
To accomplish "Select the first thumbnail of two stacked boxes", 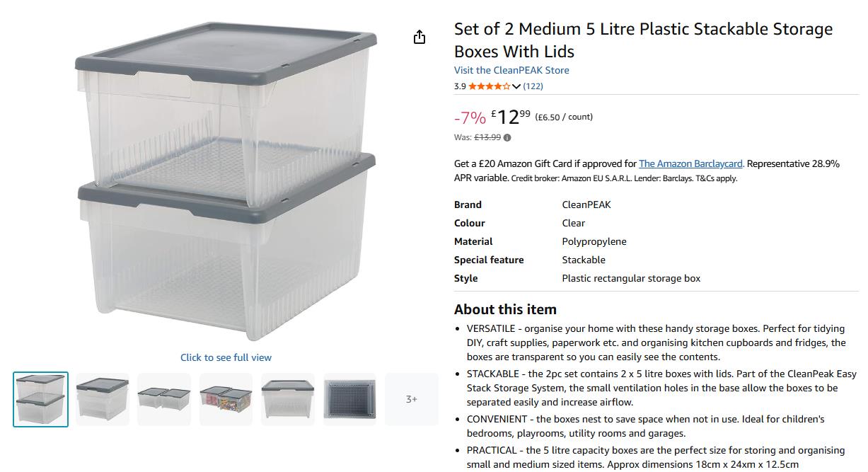I will click(41, 399).
